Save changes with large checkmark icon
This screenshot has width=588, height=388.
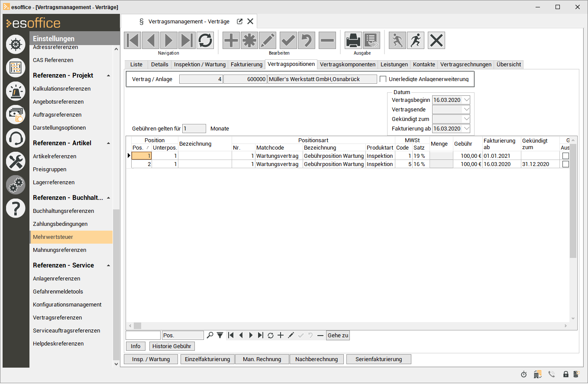[288, 40]
